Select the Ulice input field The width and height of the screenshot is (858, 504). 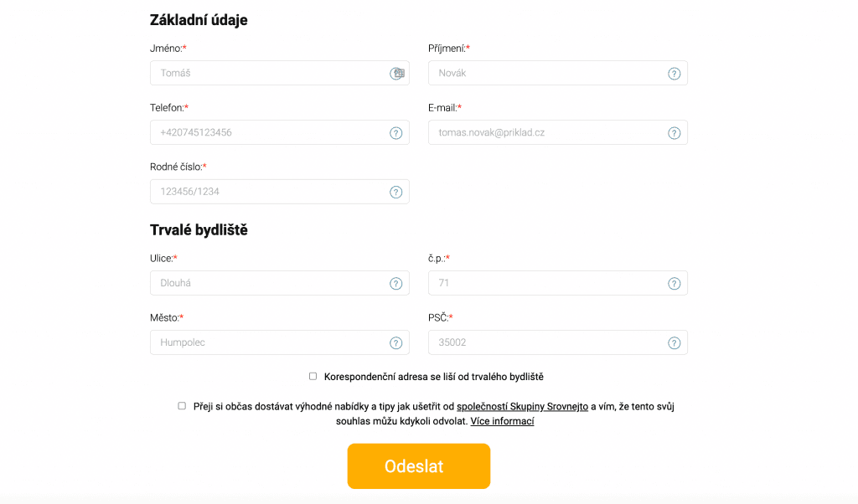click(268, 284)
